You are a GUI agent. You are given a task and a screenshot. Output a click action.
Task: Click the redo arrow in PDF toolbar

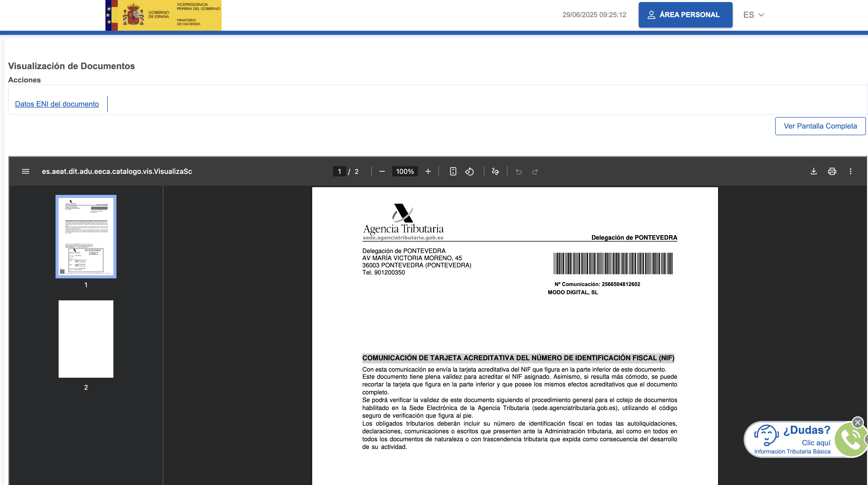(x=535, y=172)
